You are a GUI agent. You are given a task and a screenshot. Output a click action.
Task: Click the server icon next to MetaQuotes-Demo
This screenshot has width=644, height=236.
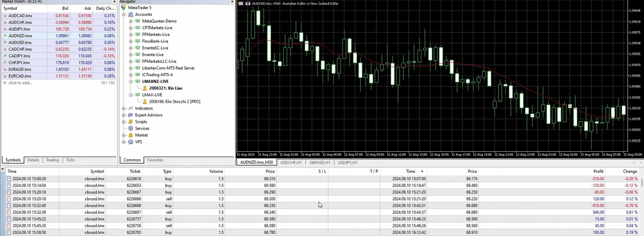138,21
